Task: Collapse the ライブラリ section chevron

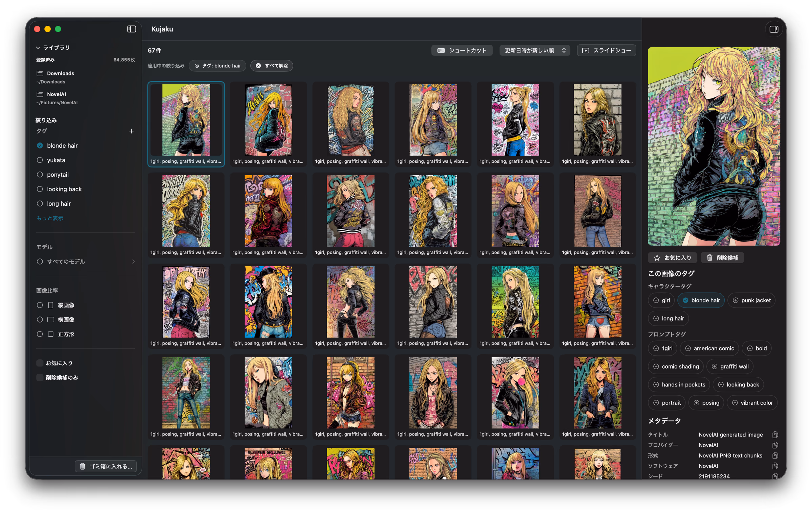Action: [x=38, y=48]
